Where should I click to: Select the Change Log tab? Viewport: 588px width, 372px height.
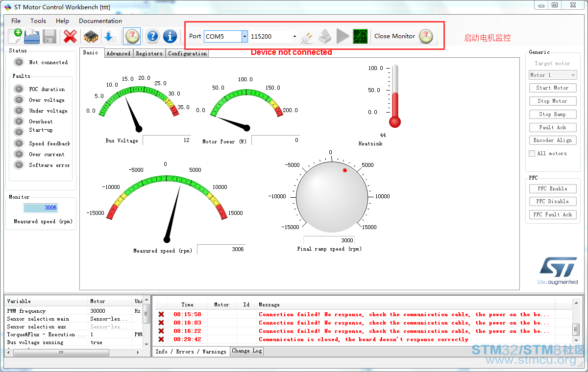click(x=247, y=351)
